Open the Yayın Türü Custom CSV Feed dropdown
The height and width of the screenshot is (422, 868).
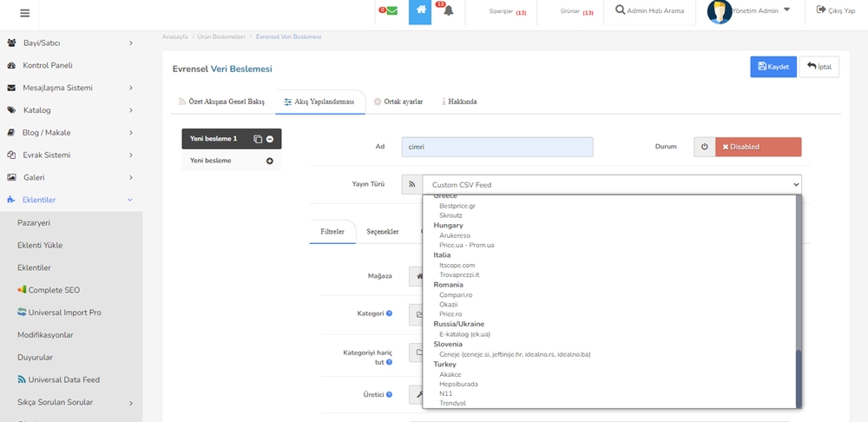[x=612, y=184]
